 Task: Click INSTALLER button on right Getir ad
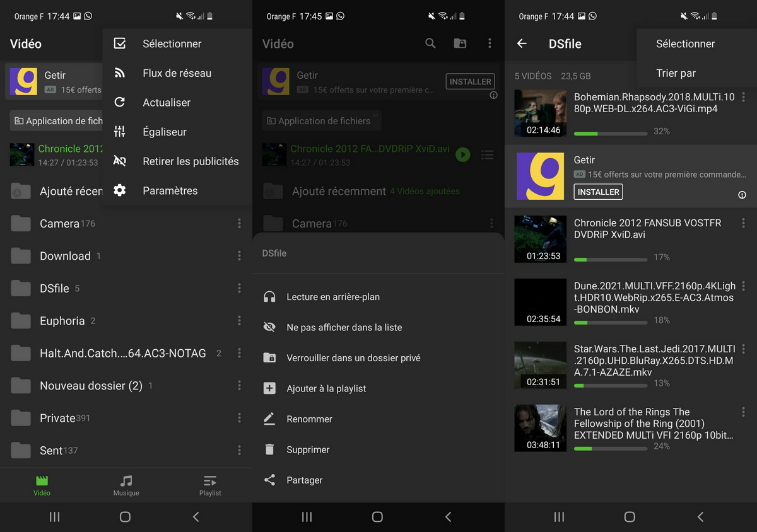click(598, 192)
